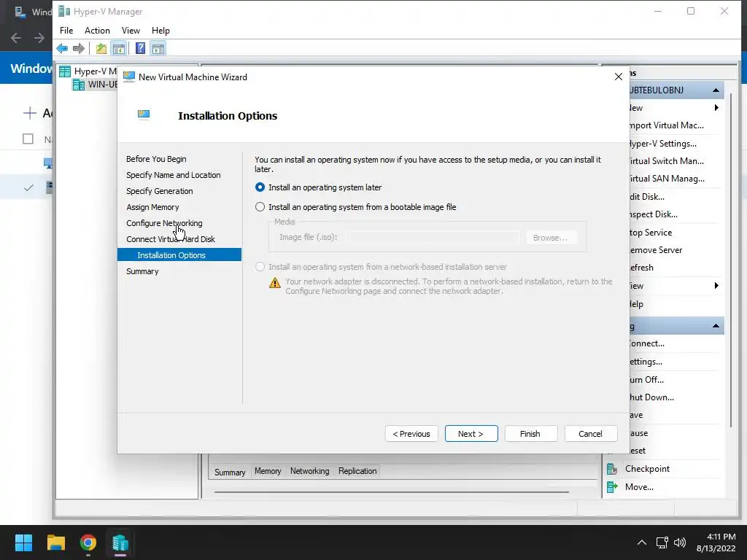
Task: Open the Help menu
Action: 160,31
